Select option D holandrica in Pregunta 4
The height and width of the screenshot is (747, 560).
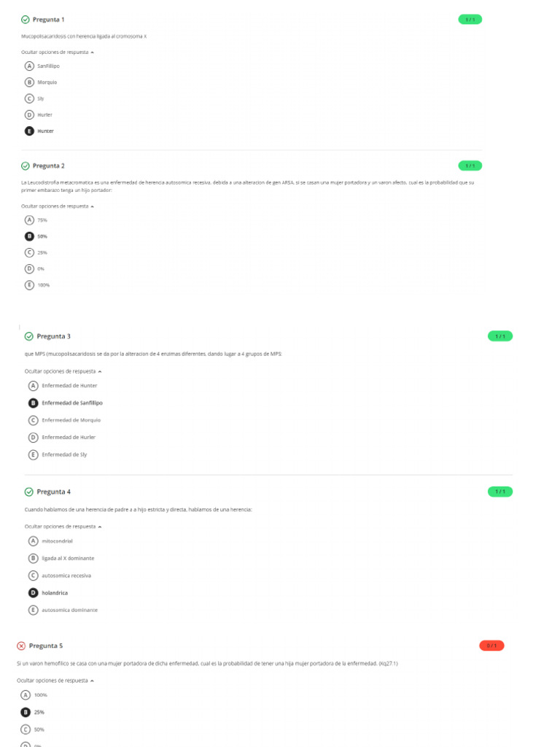[x=33, y=593]
